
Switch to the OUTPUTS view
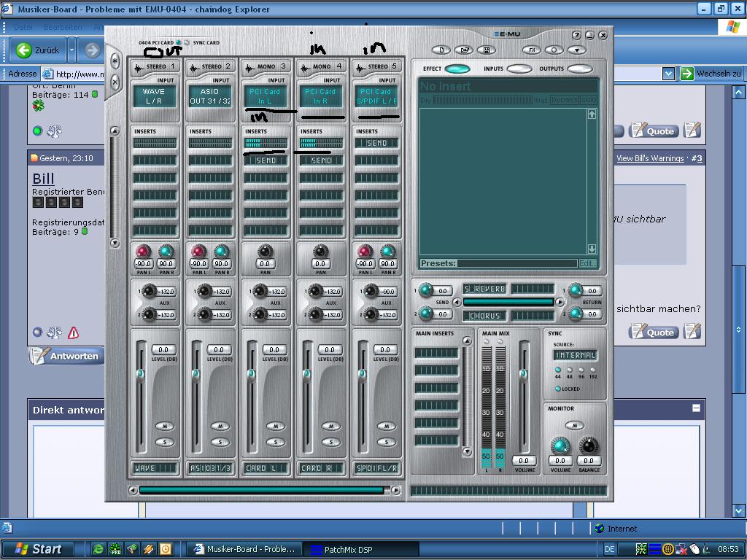pos(580,69)
